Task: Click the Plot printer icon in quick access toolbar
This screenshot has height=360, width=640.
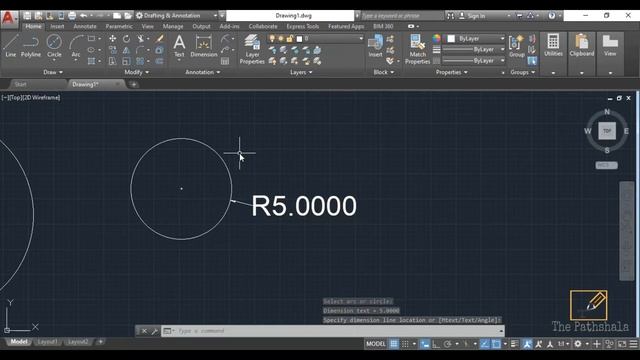Action: [x=72, y=16]
